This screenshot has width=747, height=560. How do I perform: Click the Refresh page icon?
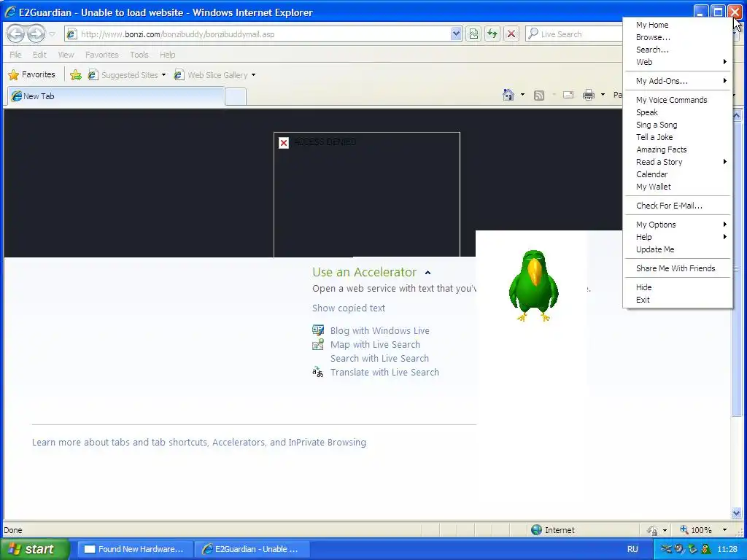[492, 34]
